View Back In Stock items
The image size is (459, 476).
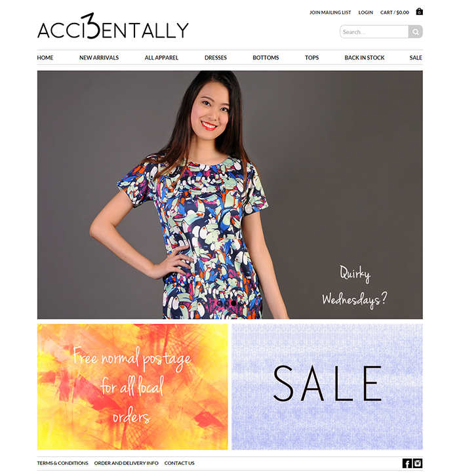[x=365, y=58]
